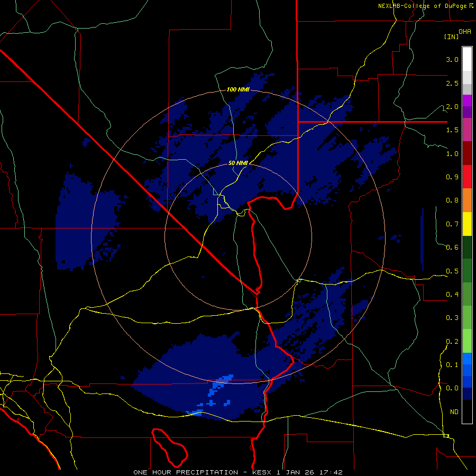Image resolution: width=476 pixels, height=476 pixels.
Task: Click the 2.0 legend value
Action: 452,106
